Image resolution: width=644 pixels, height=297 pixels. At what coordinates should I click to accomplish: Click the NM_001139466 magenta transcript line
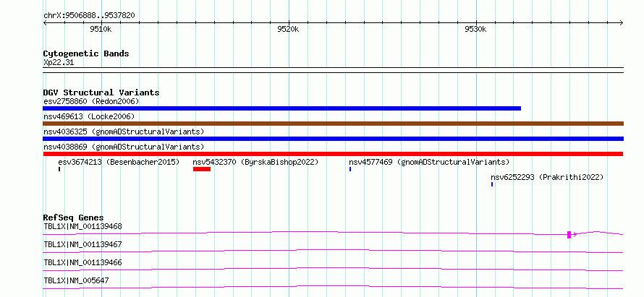(333, 269)
